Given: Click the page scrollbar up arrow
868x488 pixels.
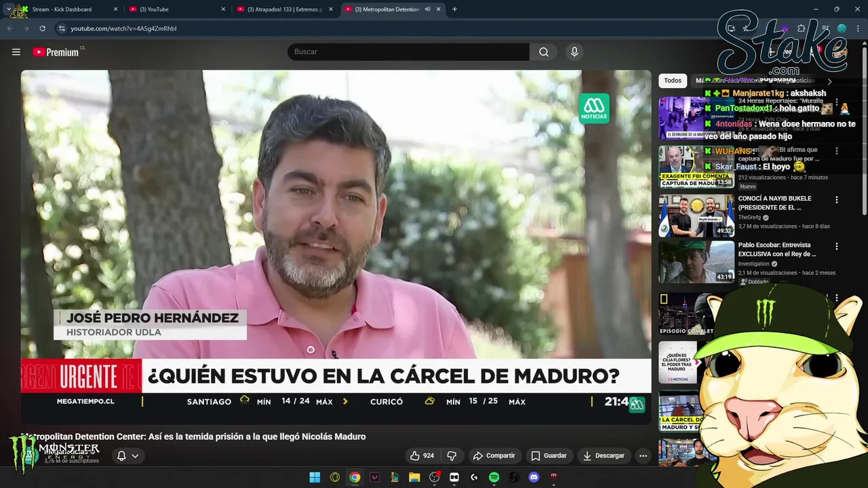Looking at the screenshot, I should [x=864, y=44].
